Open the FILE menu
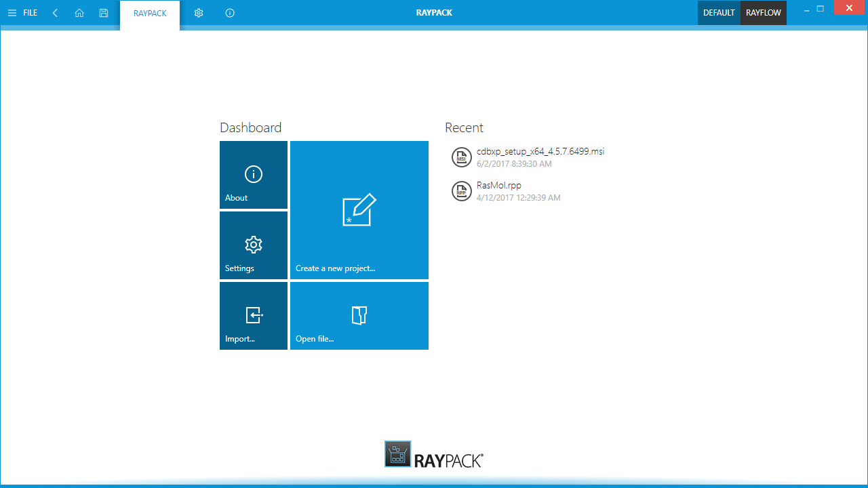 pyautogui.click(x=28, y=12)
